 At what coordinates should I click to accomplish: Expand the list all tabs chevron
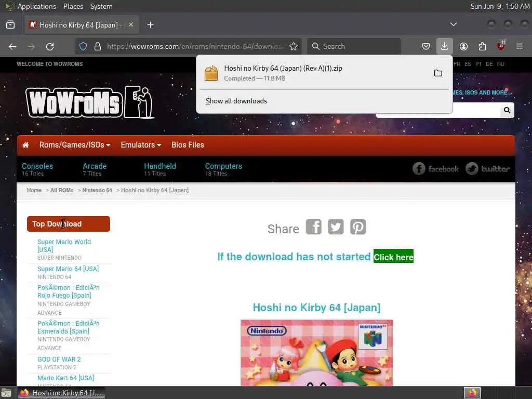coord(453,24)
